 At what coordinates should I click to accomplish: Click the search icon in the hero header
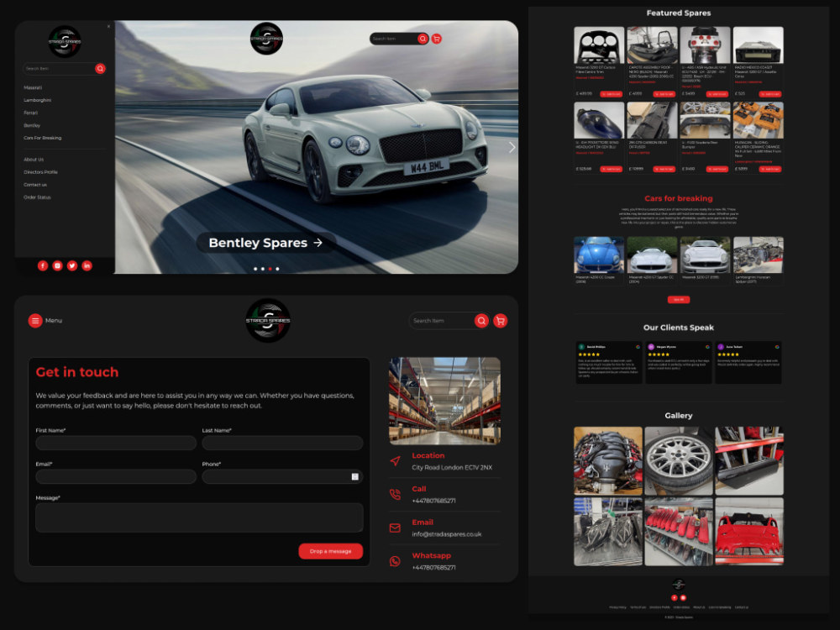tap(423, 39)
